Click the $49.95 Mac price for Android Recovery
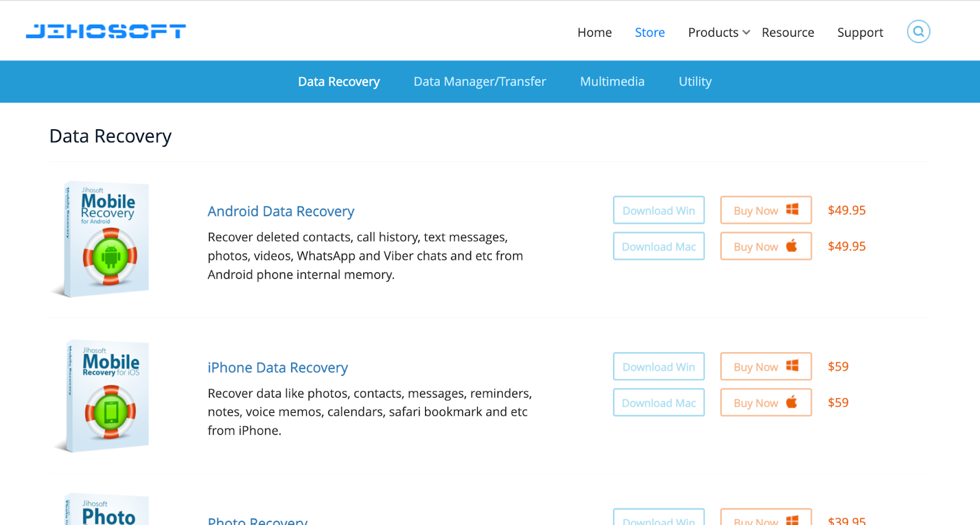Screen dimensions: 980x525 click(x=846, y=246)
